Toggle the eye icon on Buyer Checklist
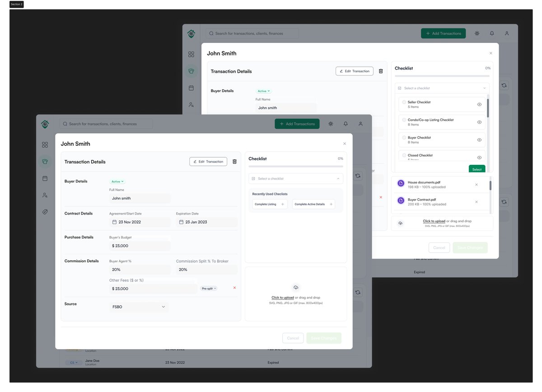The image size is (542, 392). tap(480, 140)
